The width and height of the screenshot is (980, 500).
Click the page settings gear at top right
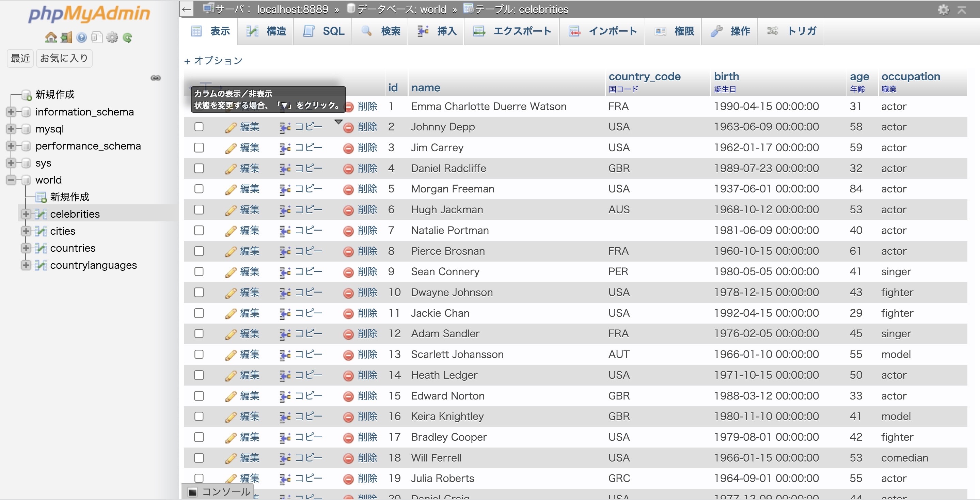943,10
